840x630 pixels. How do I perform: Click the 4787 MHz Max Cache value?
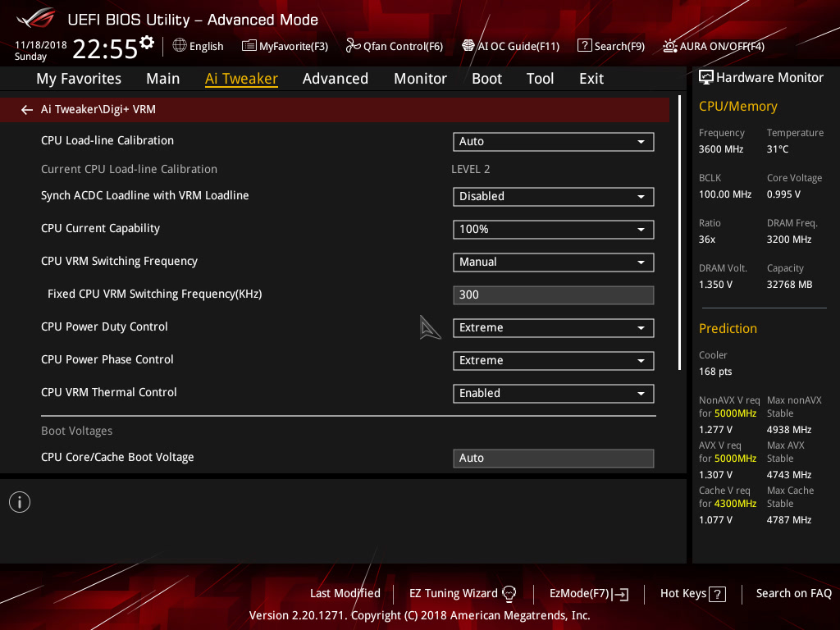[x=788, y=520]
